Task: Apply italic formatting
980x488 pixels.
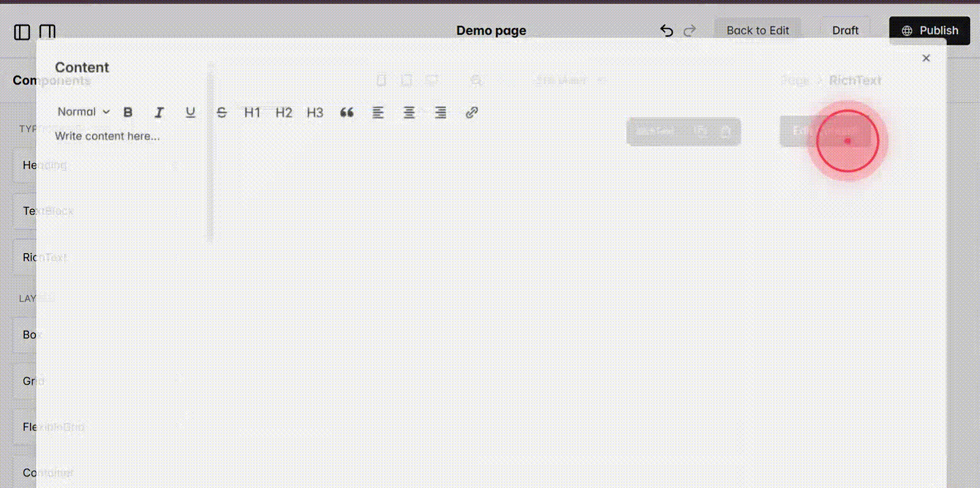Action: (159, 112)
